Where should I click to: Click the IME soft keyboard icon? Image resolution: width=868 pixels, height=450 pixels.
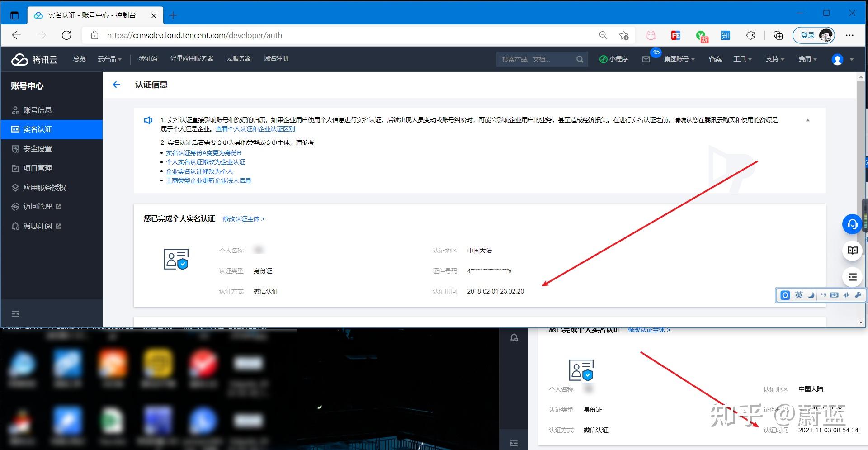point(834,295)
